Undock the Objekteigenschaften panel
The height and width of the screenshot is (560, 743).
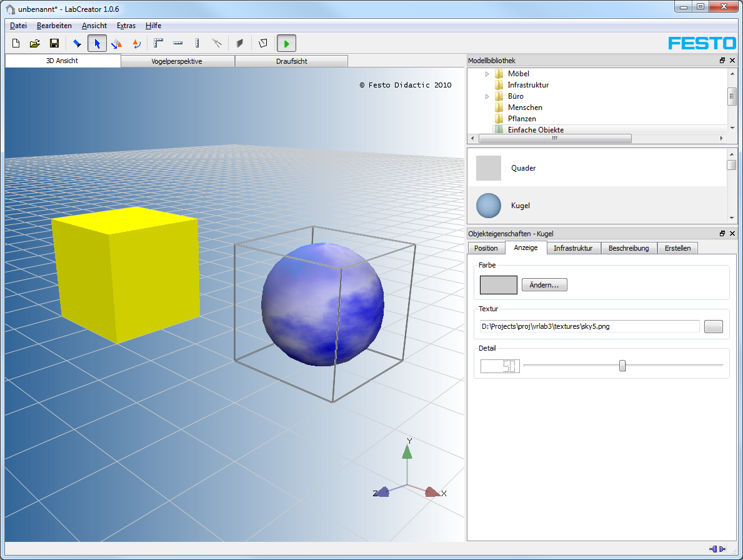pyautogui.click(x=722, y=233)
